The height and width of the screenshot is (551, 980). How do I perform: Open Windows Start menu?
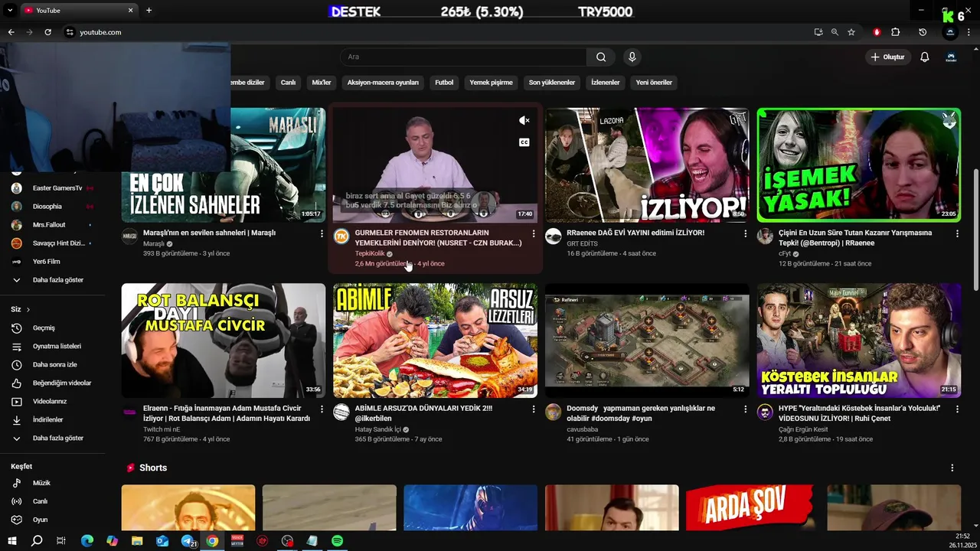click(12, 541)
